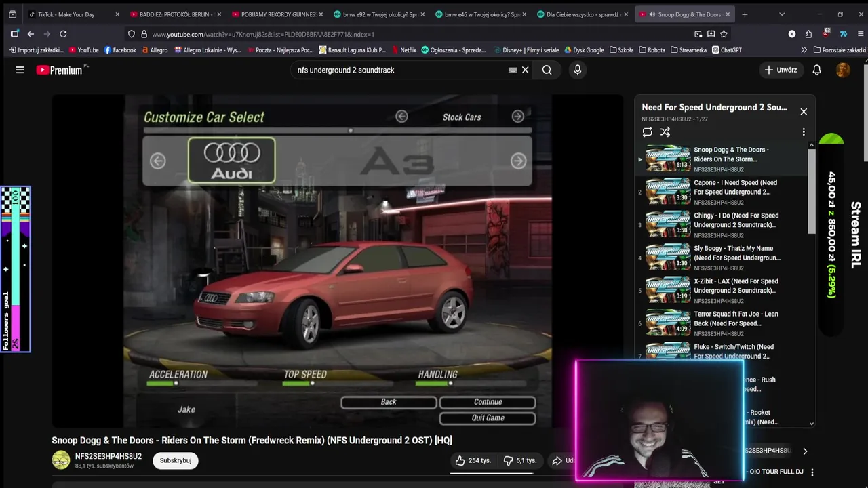Reload the current page
This screenshot has width=868, height=488.
click(63, 34)
